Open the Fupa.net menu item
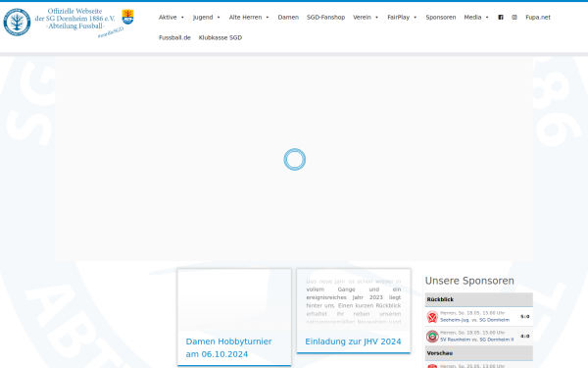Image resolution: width=588 pixels, height=368 pixels. (x=538, y=18)
